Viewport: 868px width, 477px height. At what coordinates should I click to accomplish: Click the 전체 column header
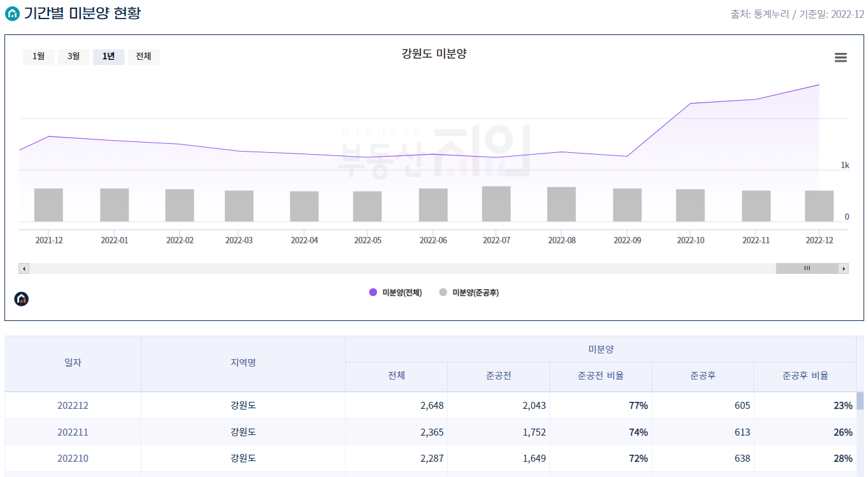pyautogui.click(x=397, y=377)
